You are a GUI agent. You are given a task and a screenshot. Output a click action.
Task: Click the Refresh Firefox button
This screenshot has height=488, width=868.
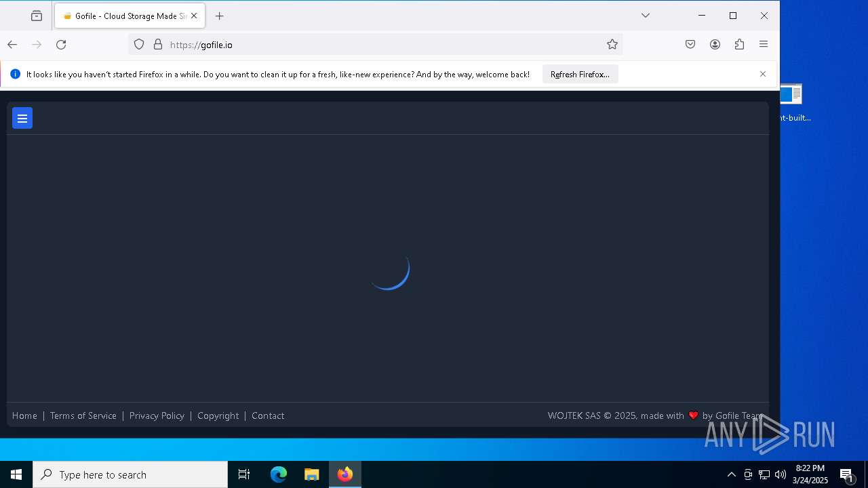coord(580,75)
